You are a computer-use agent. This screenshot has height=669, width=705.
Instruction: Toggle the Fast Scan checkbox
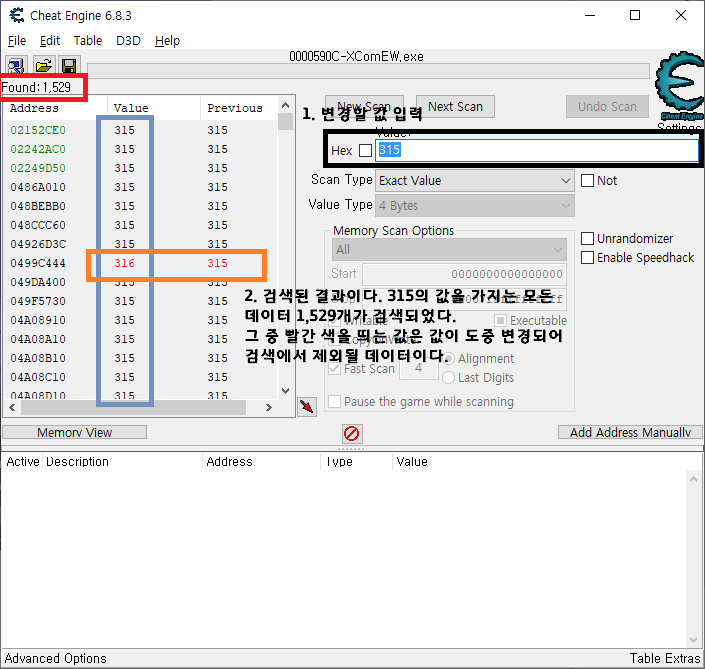334,369
